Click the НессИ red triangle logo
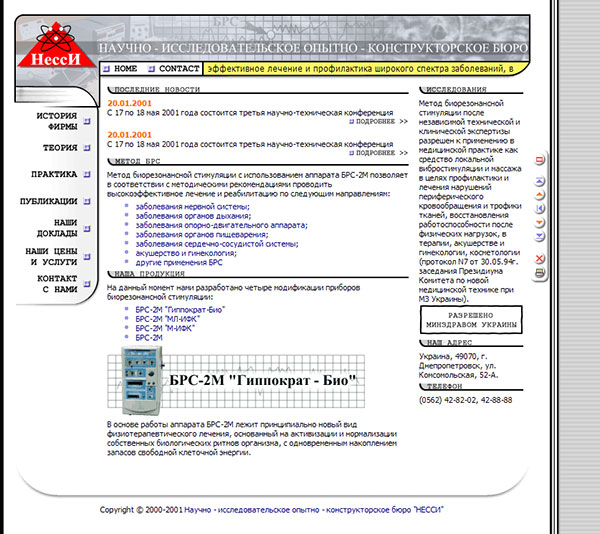This screenshot has height=534, width=600. click(56, 45)
